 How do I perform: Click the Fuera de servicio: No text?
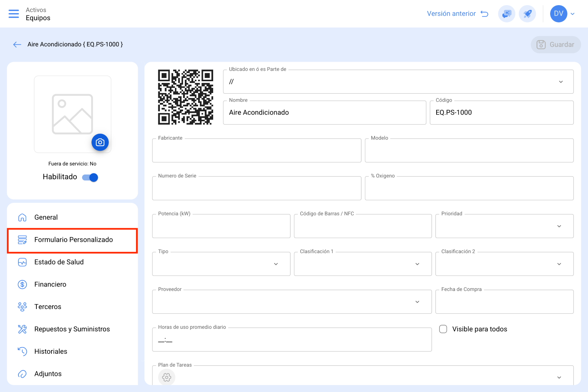(72, 164)
